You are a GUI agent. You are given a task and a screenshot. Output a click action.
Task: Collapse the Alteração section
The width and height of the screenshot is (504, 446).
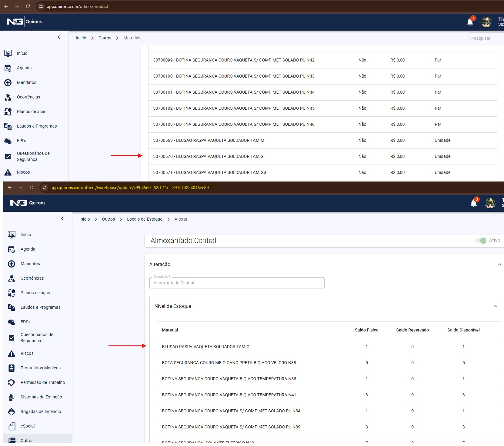[499, 265]
